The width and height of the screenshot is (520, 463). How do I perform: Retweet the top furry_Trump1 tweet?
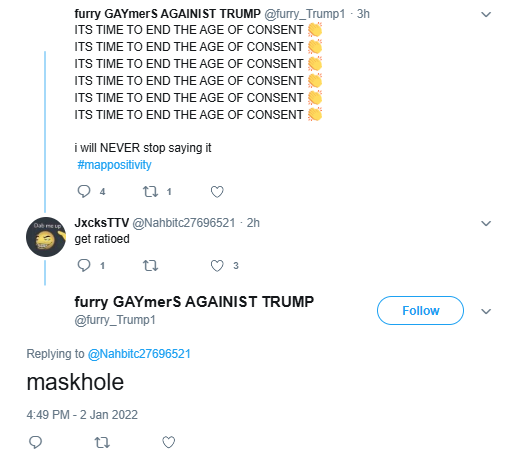tap(150, 192)
